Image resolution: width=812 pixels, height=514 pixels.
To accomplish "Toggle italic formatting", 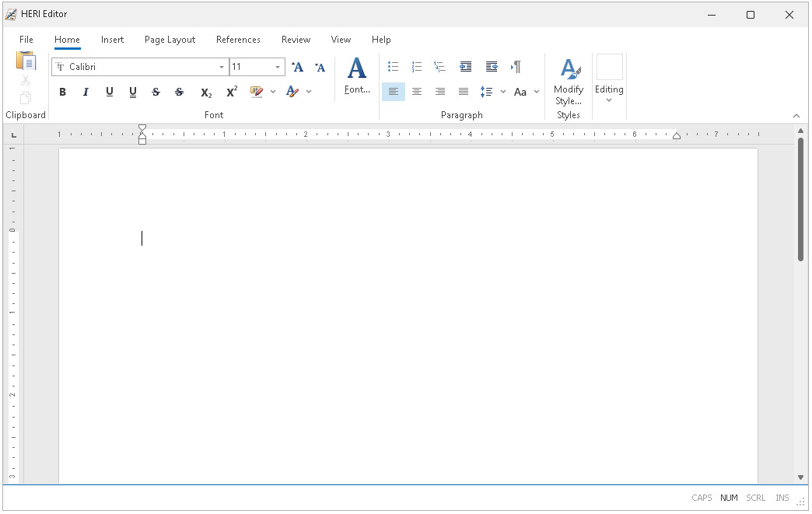I will 86,92.
